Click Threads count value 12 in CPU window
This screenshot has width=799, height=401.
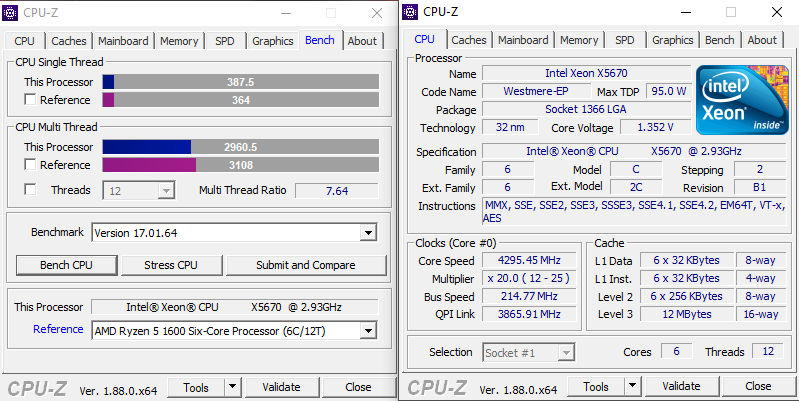point(768,351)
